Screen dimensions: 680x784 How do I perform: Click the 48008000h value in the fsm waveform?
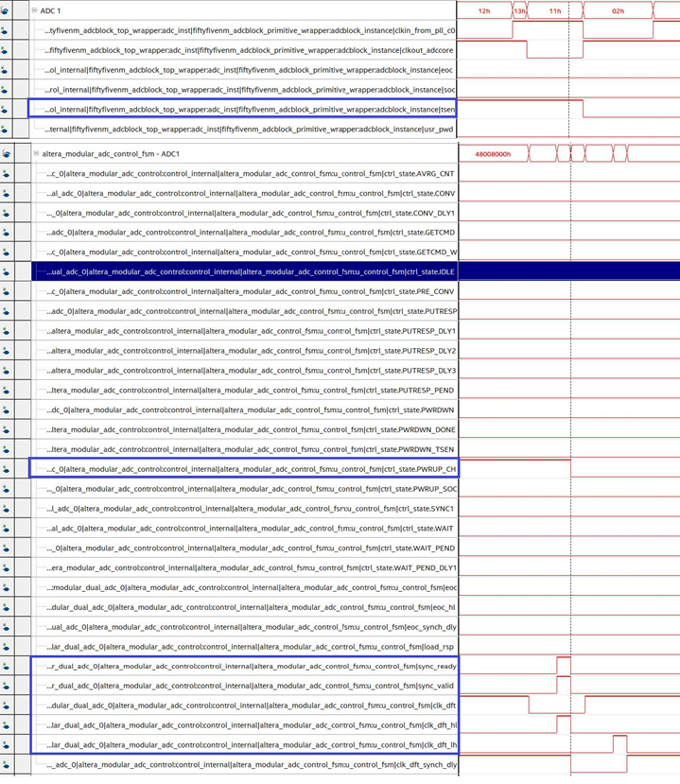(493, 154)
